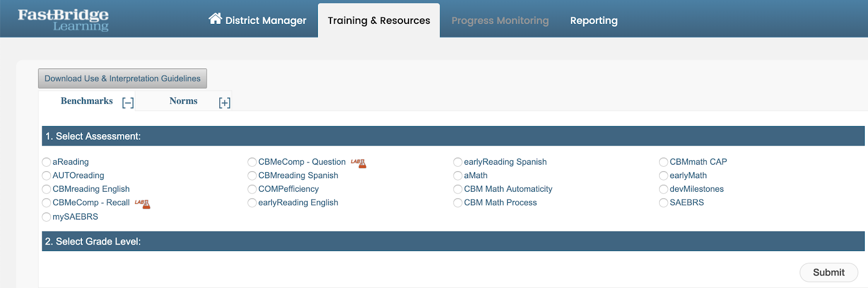Select the AUTOreading assessment radio button
The width and height of the screenshot is (868, 288).
(x=47, y=176)
